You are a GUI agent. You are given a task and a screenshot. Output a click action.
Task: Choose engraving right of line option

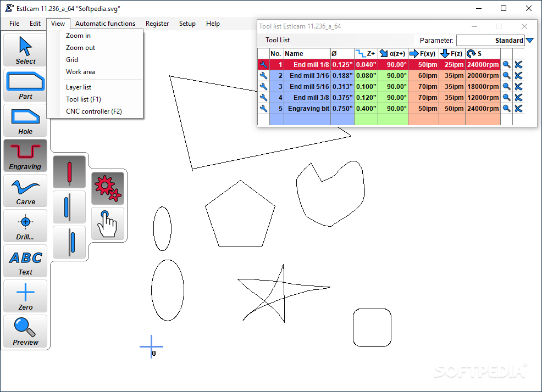tap(69, 242)
